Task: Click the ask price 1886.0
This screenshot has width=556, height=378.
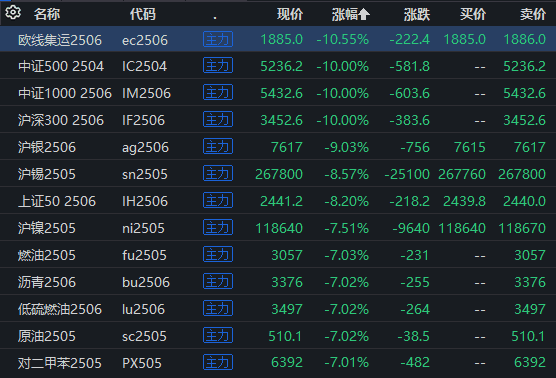Action: click(x=525, y=39)
